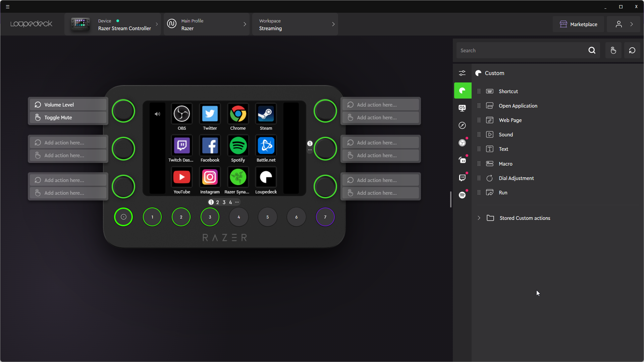Image resolution: width=644 pixels, height=362 pixels.
Task: Expand the Stored Custom actions folder
Action: 479,218
